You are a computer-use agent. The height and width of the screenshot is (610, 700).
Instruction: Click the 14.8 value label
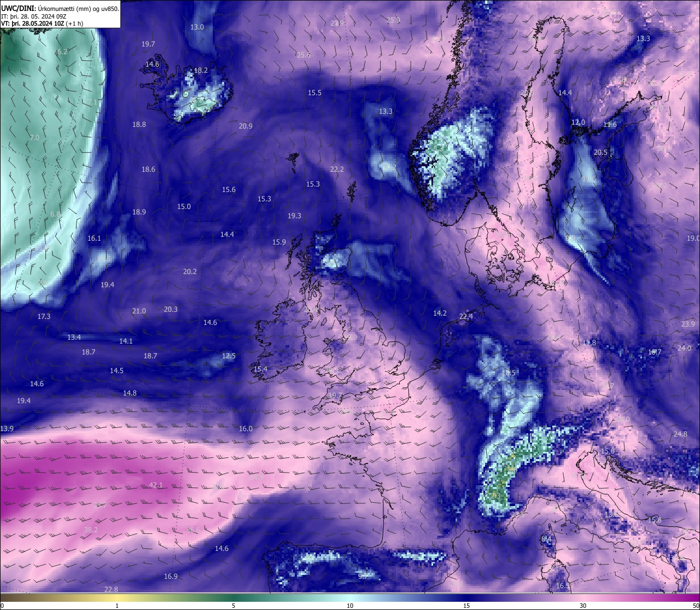[x=130, y=393]
